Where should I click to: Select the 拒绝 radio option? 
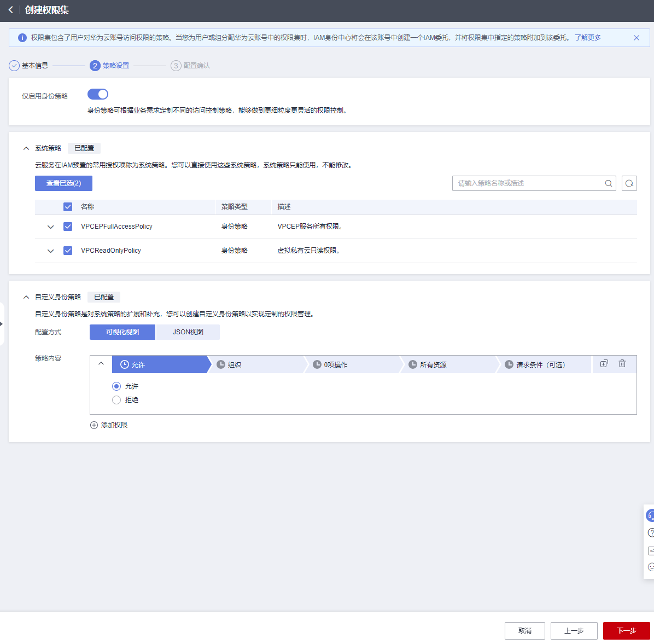pyautogui.click(x=116, y=400)
